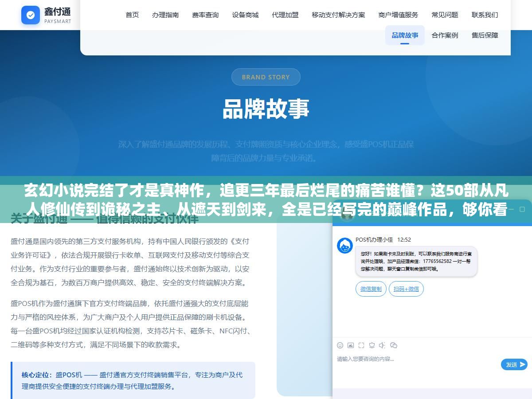Open 移动支付解决方案 menu item
Image resolution: width=532 pixels, height=399 pixels.
[338, 15]
